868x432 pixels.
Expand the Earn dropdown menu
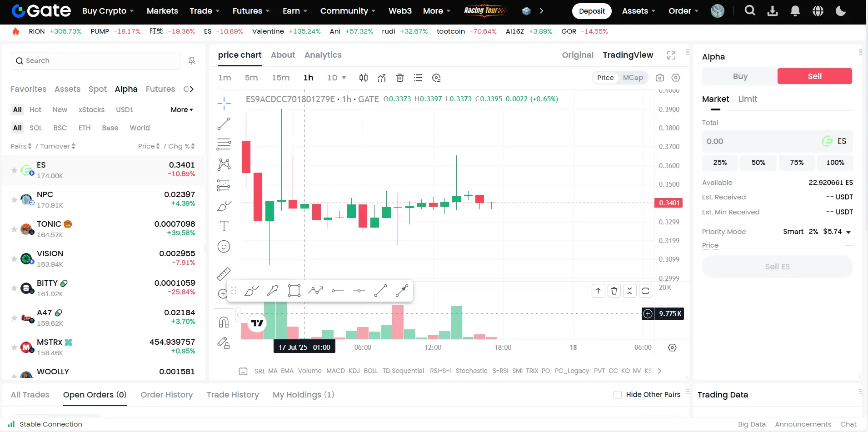click(295, 10)
